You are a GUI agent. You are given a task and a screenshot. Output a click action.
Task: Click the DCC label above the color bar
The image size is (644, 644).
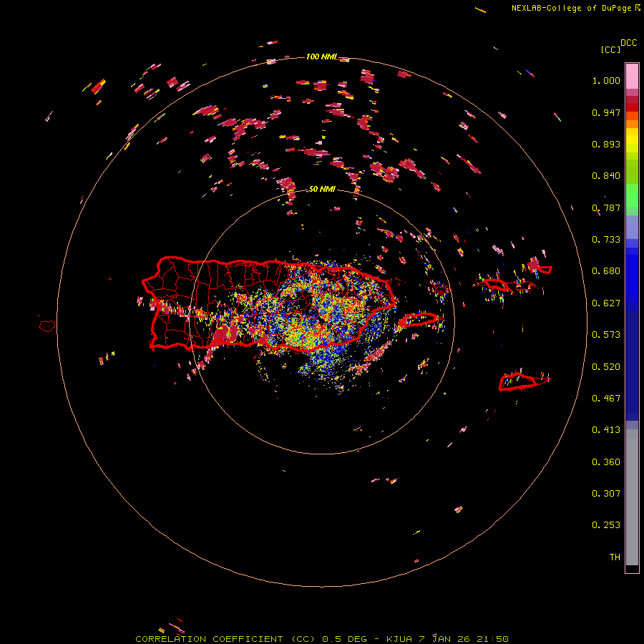629,43
